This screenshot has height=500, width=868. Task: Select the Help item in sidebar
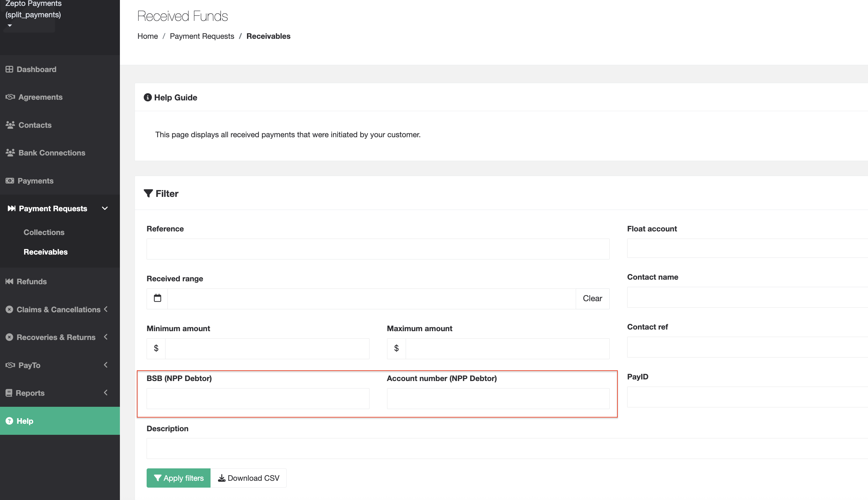click(25, 421)
